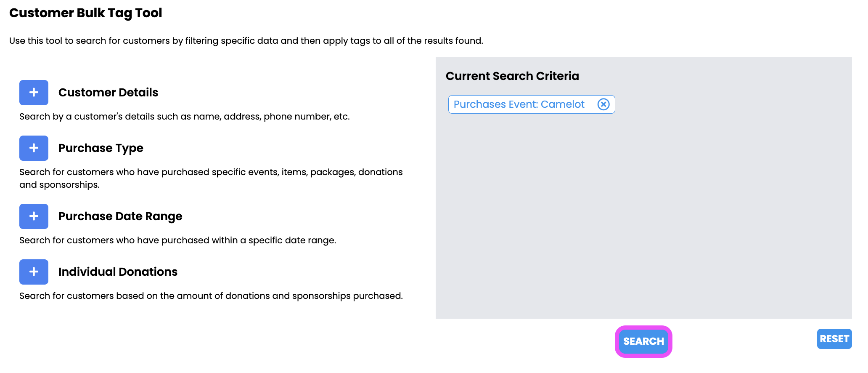Select the Purchase Type heading
868x373 pixels.
pos(101,148)
